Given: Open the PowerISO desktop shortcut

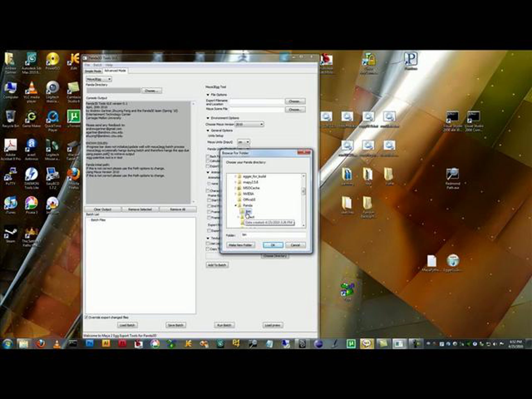Looking at the screenshot, I should pyautogui.click(x=53, y=61).
